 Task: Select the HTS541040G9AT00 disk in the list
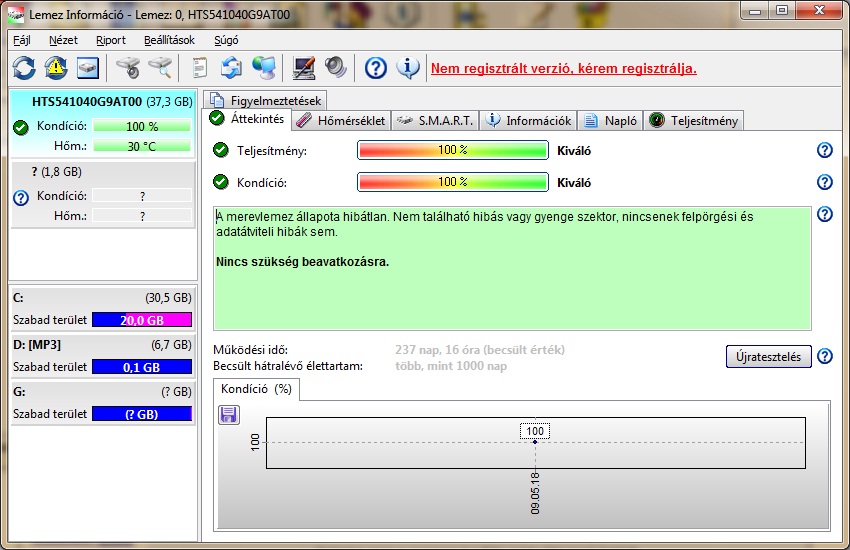(103, 124)
